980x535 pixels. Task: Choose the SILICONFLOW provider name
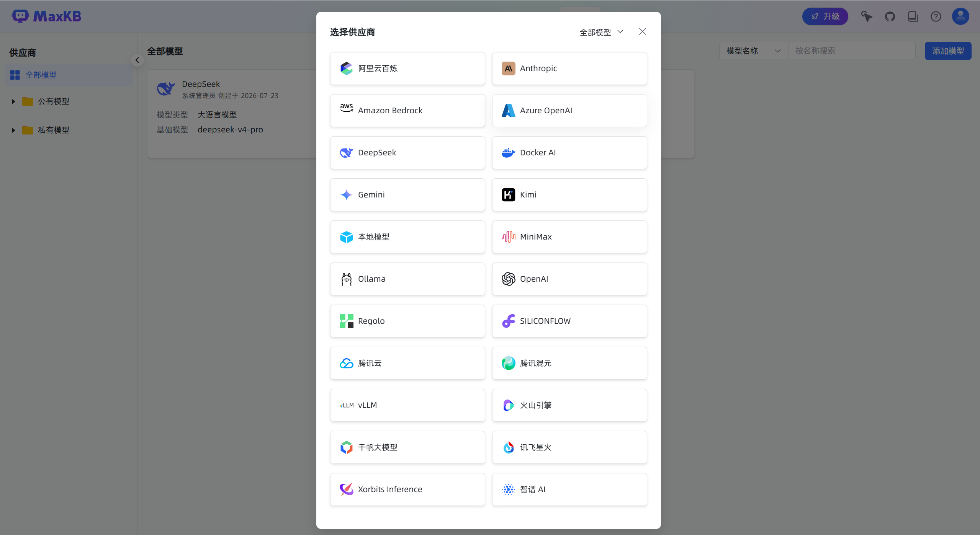coord(545,321)
